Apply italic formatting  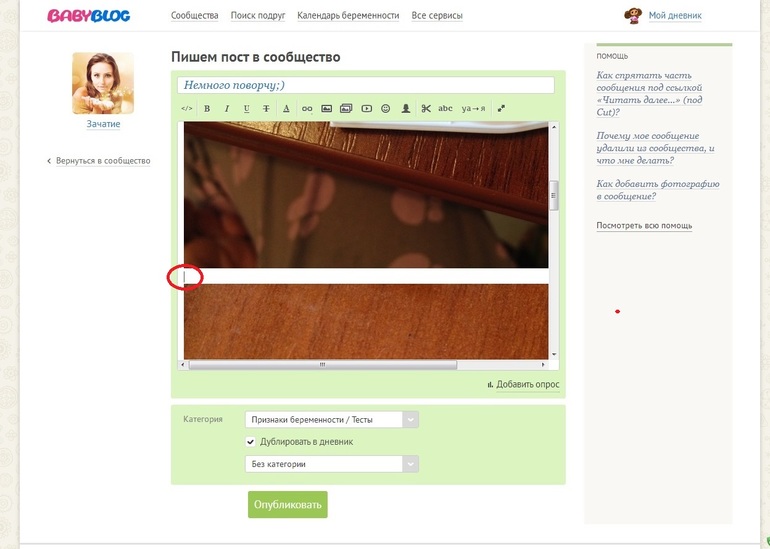(226, 109)
